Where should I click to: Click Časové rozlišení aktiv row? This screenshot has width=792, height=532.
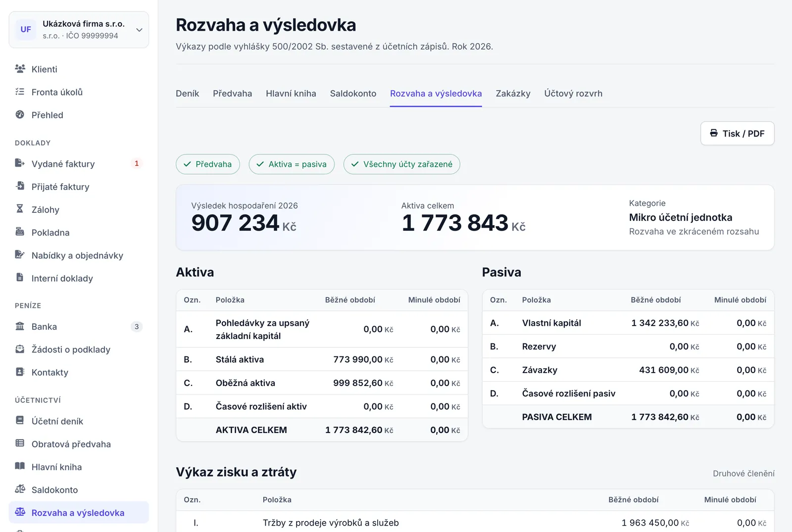point(322,406)
